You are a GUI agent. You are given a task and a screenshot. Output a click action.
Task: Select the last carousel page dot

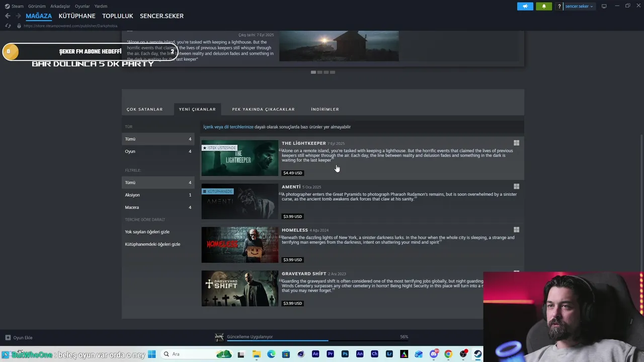tap(333, 72)
